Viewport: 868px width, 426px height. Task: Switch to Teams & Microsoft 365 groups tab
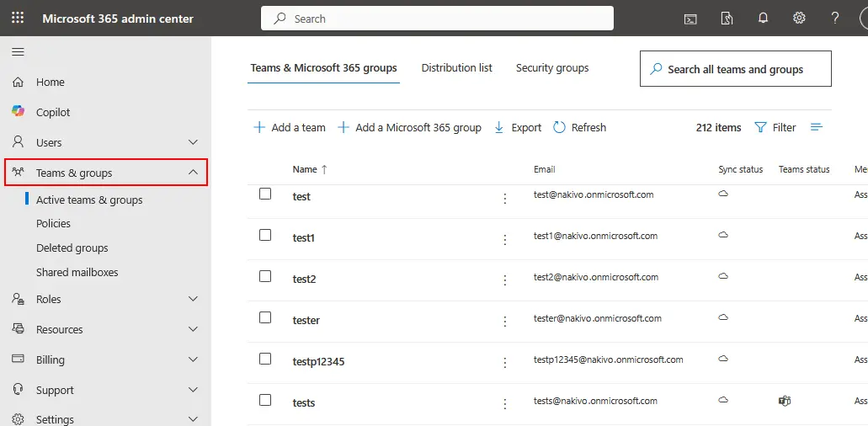point(324,68)
